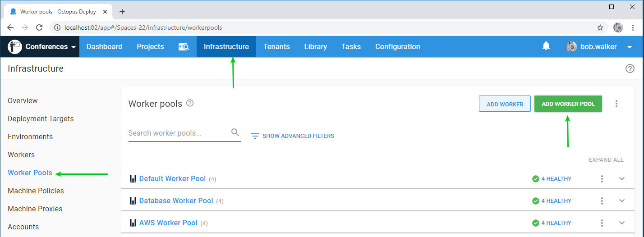Click the notifications bell icon
Viewport: 644px width, 237px height.
[x=546, y=46]
